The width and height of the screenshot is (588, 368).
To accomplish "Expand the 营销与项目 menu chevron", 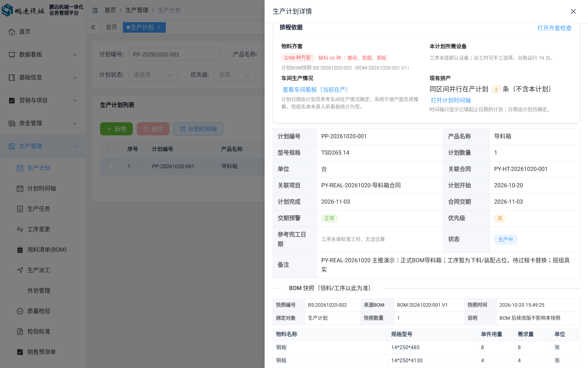I will point(75,100).
